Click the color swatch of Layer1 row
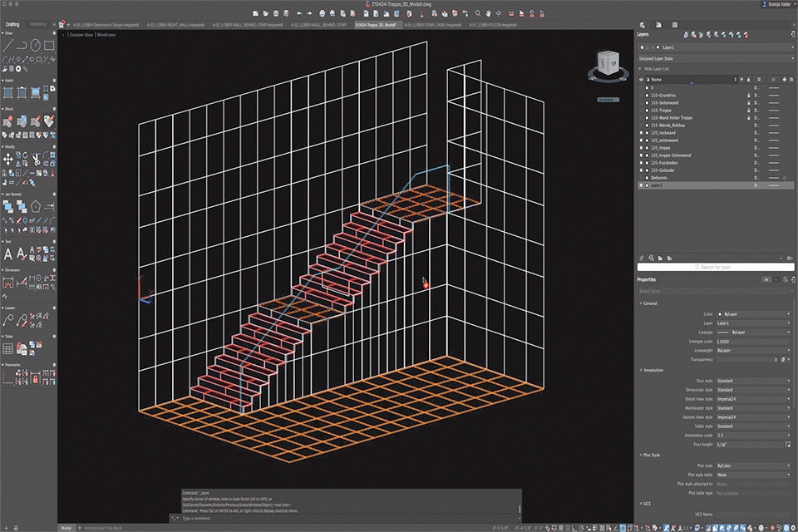Image resolution: width=798 pixels, height=532 pixels. (648, 186)
